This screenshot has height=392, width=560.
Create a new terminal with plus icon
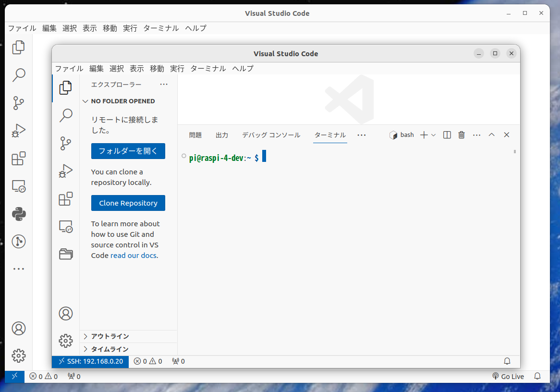click(424, 135)
